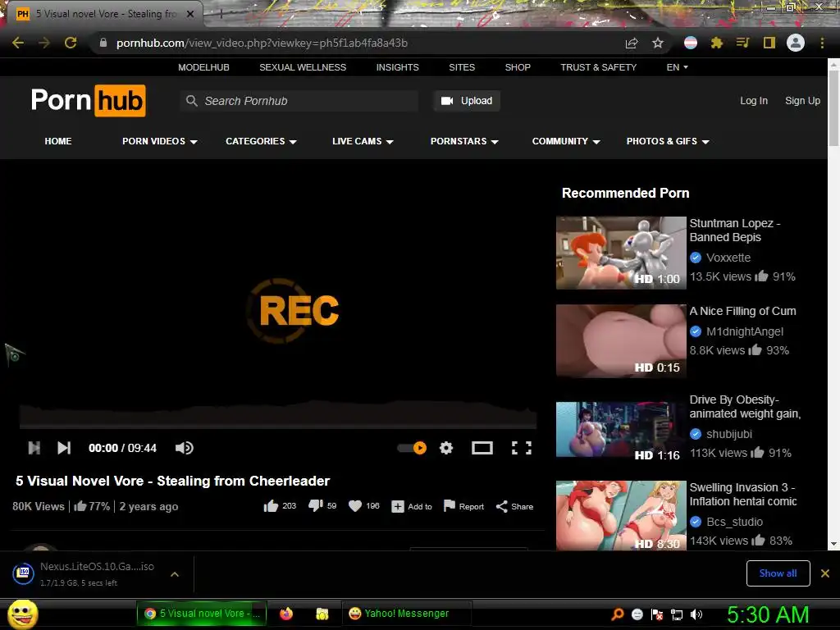Image resolution: width=840 pixels, height=630 pixels.
Task: Open the Share options for the video
Action: pyautogui.click(x=514, y=506)
